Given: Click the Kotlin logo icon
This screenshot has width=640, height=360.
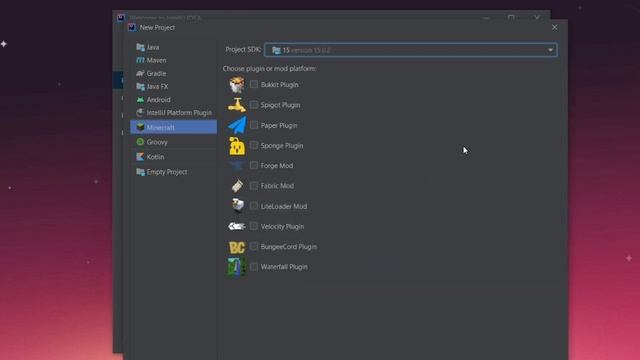Looking at the screenshot, I should [140, 157].
